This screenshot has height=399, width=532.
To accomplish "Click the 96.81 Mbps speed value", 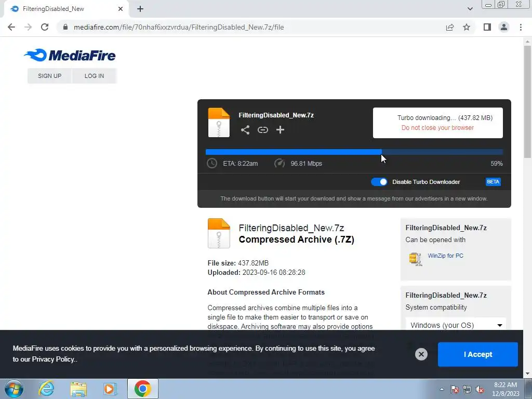I will pyautogui.click(x=307, y=164).
